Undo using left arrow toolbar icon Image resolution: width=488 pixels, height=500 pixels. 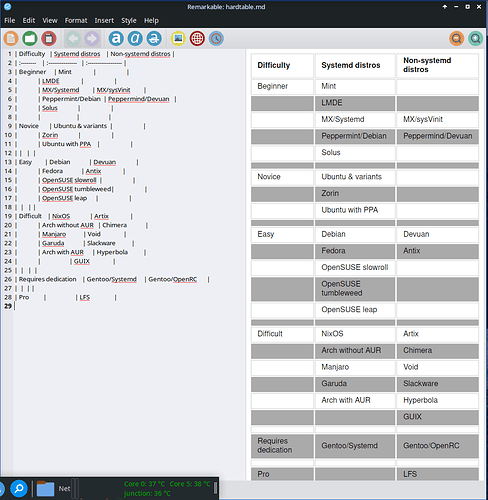[x=73, y=39]
